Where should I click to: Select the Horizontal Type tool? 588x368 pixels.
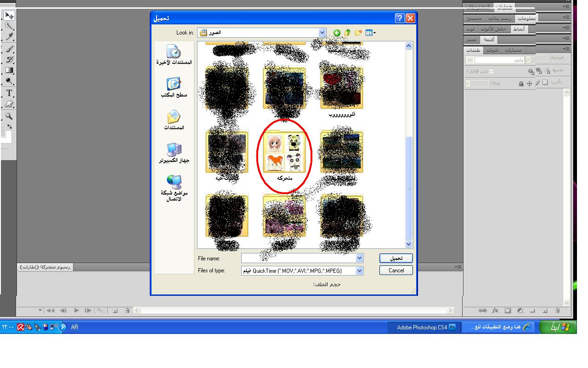coord(9,93)
